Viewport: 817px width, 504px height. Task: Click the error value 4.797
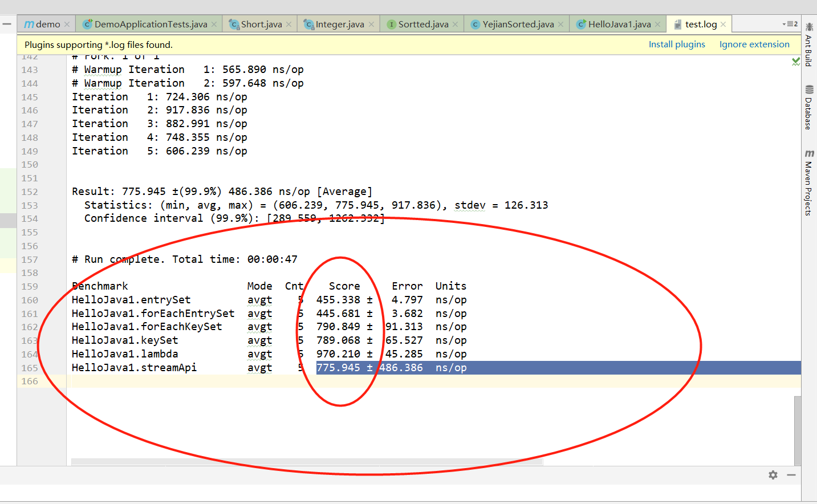click(x=407, y=300)
